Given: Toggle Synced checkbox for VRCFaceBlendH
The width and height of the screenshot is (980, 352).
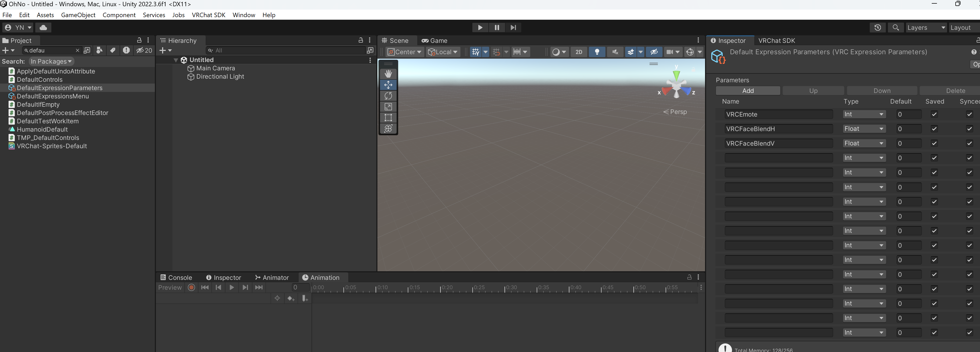Looking at the screenshot, I should [x=969, y=128].
